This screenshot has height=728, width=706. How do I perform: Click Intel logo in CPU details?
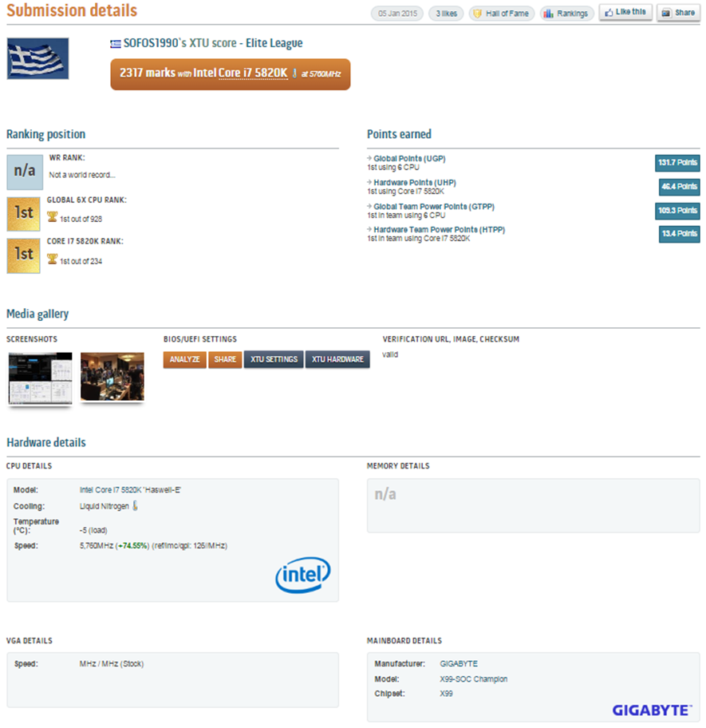pos(302,575)
